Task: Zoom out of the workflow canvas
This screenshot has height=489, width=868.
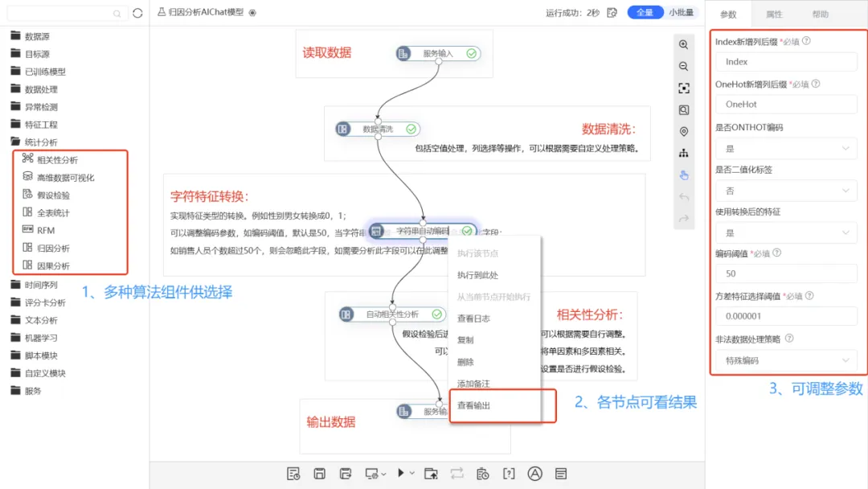Action: pos(684,67)
